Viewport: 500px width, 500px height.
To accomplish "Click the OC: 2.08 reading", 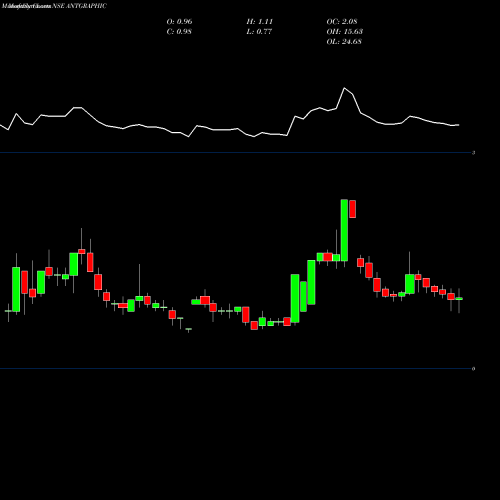I will tap(342, 21).
